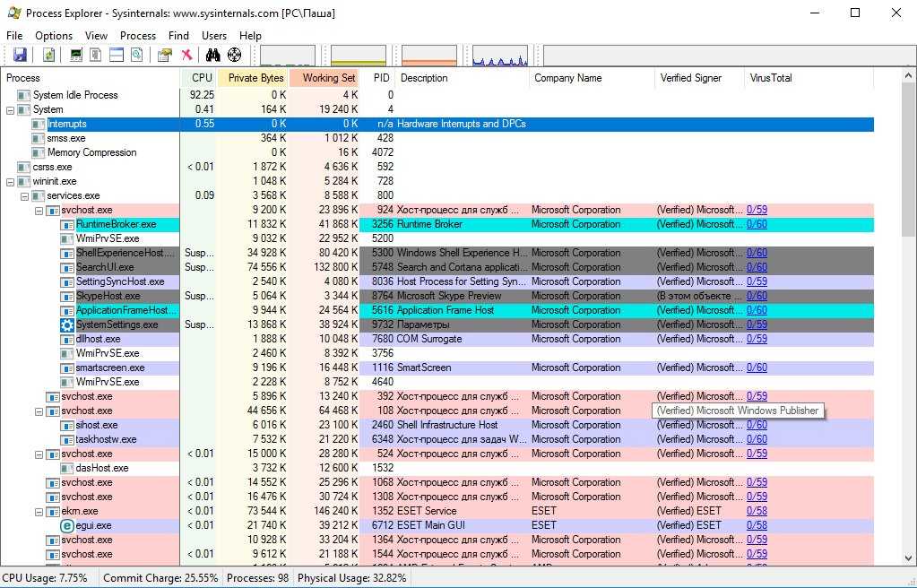Collapse the wininit.exe tree node
The height and width of the screenshot is (588, 917).
[10, 181]
